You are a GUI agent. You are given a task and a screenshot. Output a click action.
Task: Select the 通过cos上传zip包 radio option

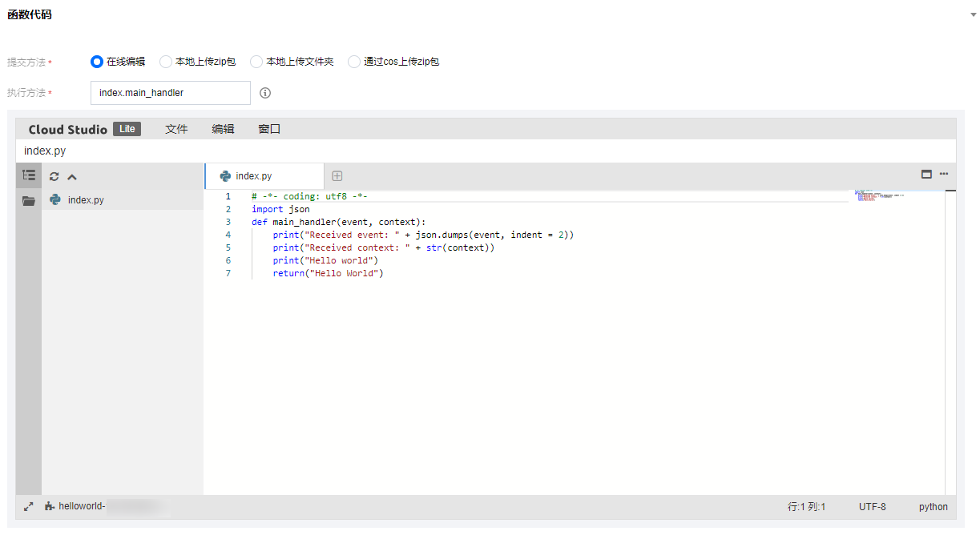(x=354, y=62)
